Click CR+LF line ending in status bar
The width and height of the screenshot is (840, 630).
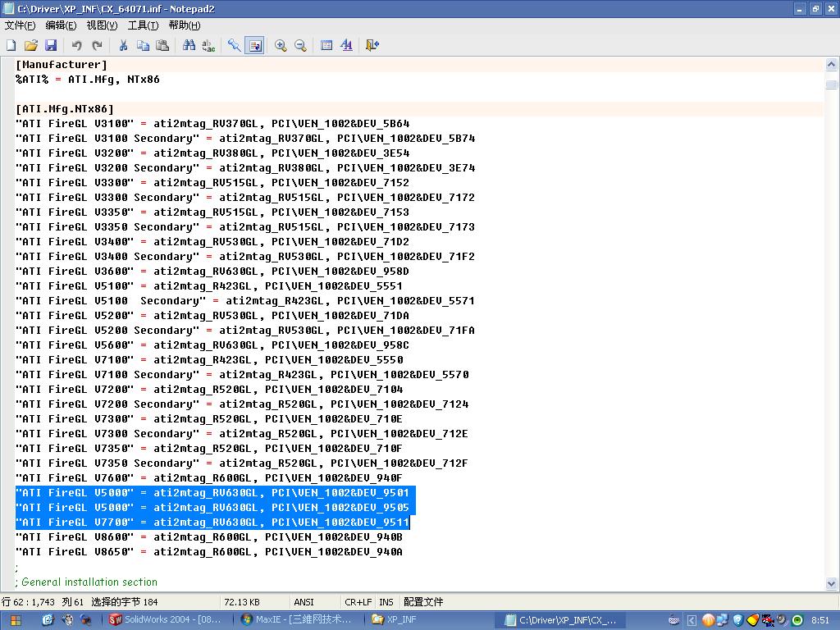[x=358, y=602]
